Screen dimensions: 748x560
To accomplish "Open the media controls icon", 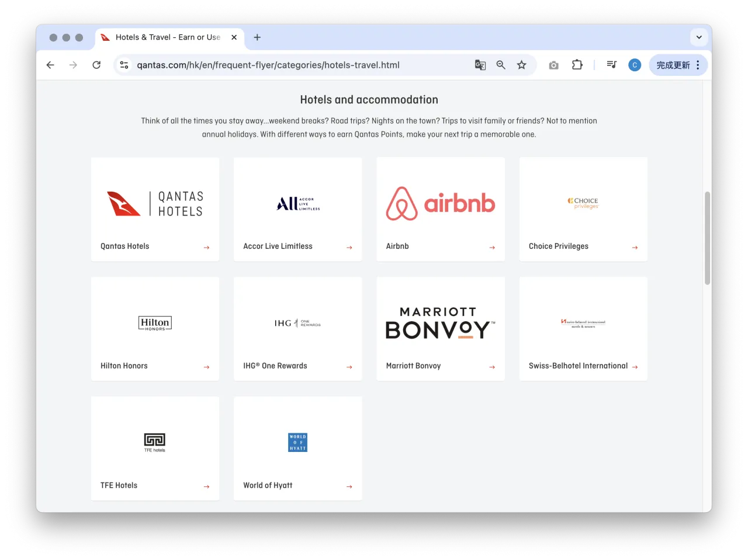I will 612,65.
